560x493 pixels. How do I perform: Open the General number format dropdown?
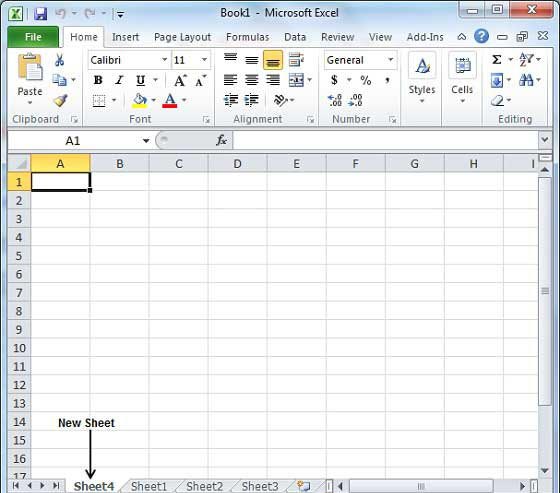pos(391,59)
